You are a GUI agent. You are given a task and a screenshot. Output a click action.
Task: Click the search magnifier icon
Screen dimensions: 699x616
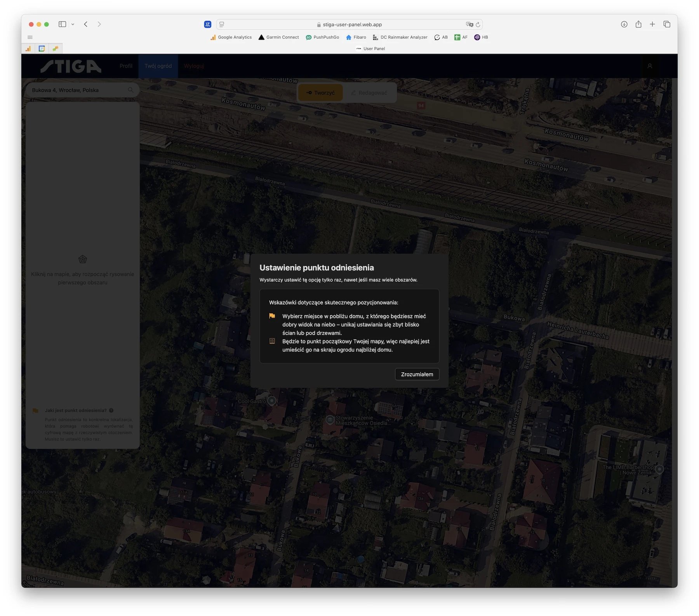[x=130, y=90]
